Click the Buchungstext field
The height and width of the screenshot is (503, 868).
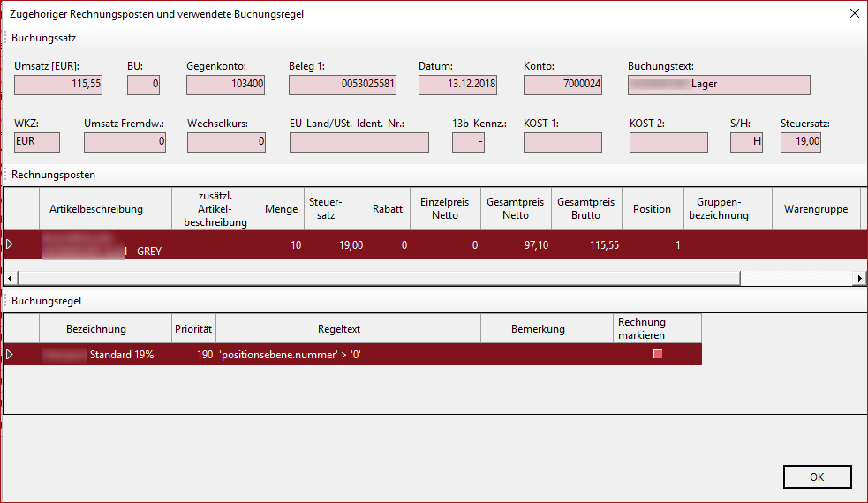pyautogui.click(x=719, y=85)
